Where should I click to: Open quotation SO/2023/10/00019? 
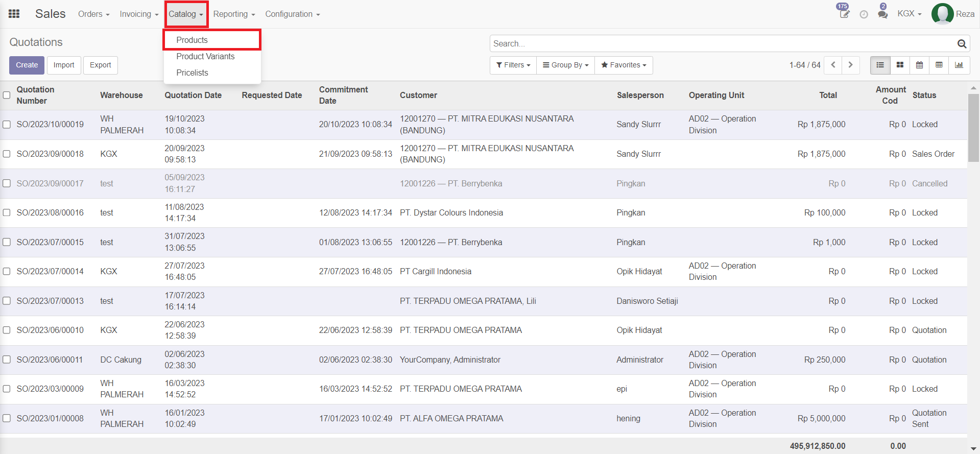point(50,125)
